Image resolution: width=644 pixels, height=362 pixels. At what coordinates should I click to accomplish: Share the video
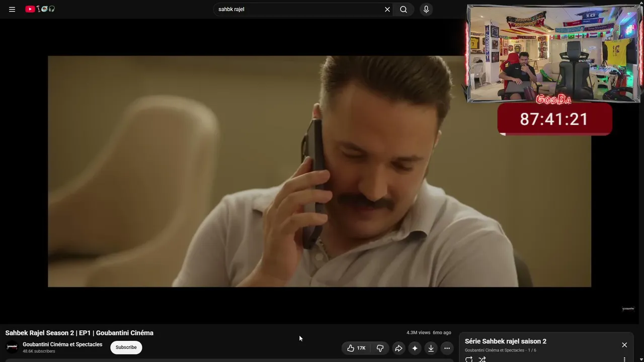click(x=398, y=348)
